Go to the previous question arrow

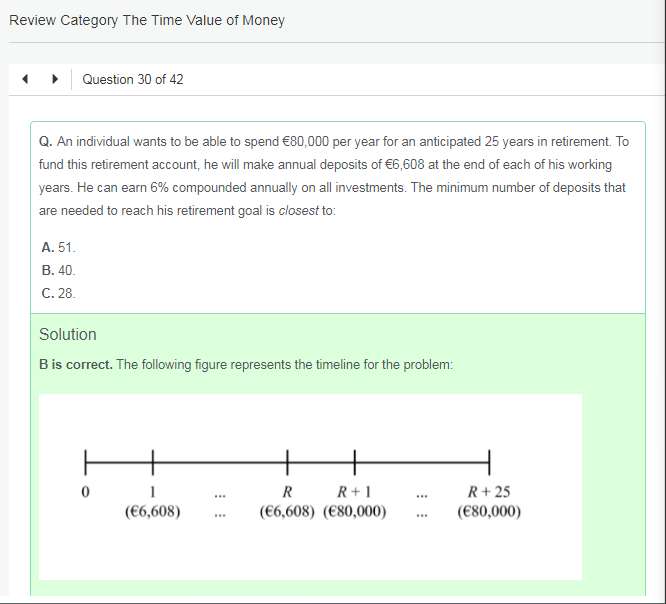click(x=27, y=80)
